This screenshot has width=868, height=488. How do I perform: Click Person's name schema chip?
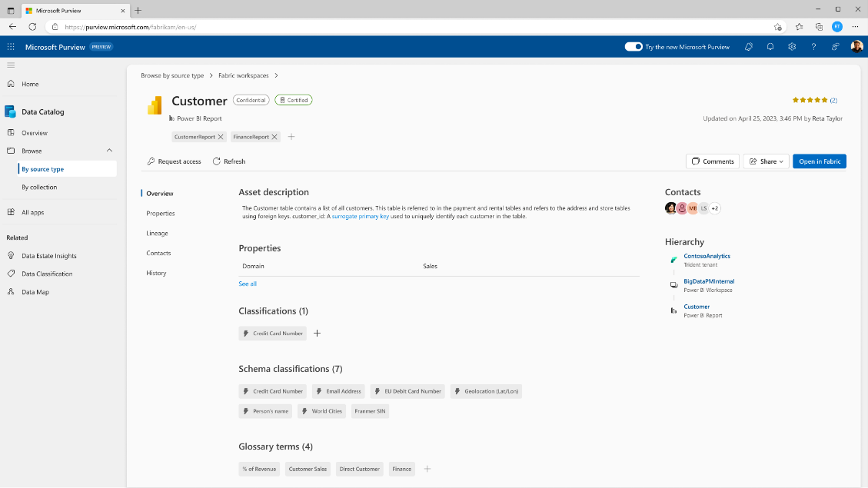tap(265, 411)
